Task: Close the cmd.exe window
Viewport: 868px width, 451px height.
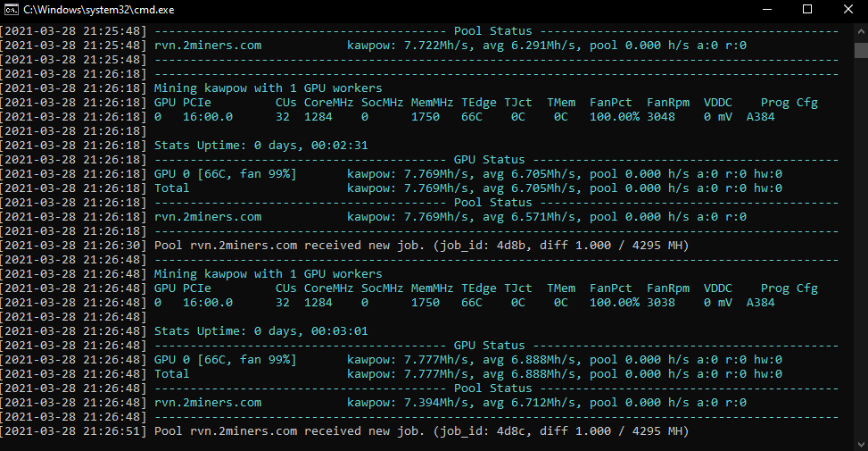Action: [848, 9]
